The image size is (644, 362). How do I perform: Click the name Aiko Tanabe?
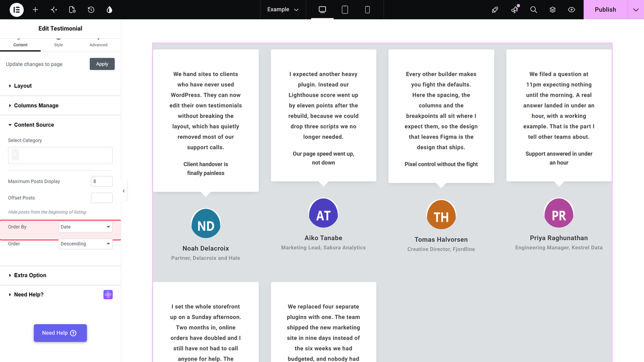(323, 238)
